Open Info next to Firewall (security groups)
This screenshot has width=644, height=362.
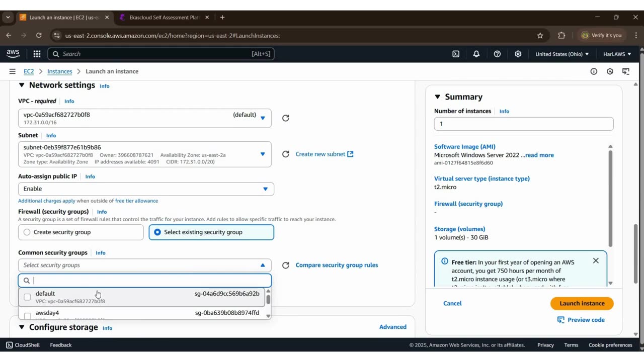pyautogui.click(x=102, y=212)
